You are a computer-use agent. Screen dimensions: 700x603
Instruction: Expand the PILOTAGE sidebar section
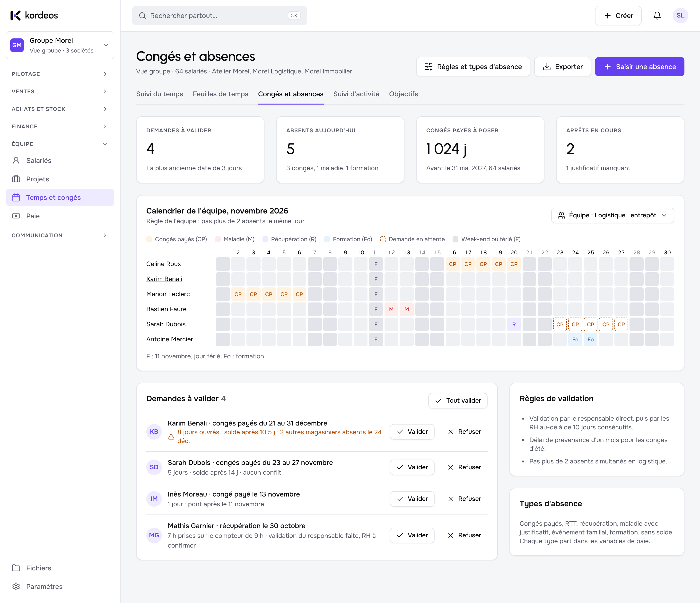click(60, 74)
